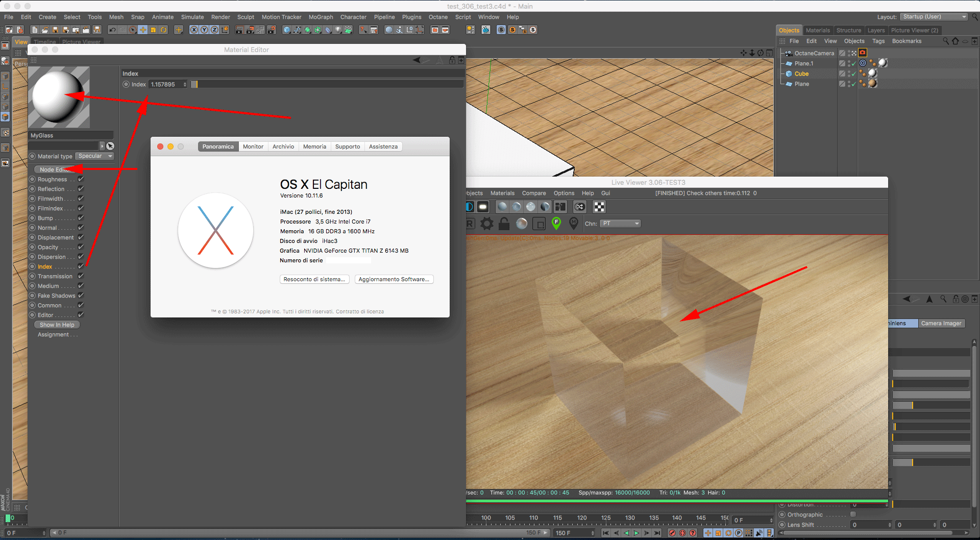Click the checkerboard alpha icon in Live Viewer
The width and height of the screenshot is (980, 540).
pyautogui.click(x=599, y=207)
